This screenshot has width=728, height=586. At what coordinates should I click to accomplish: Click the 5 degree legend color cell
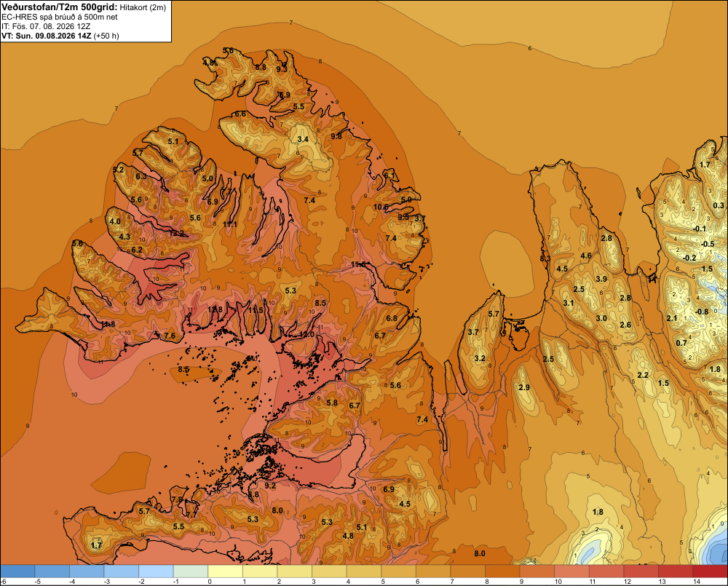(x=399, y=571)
